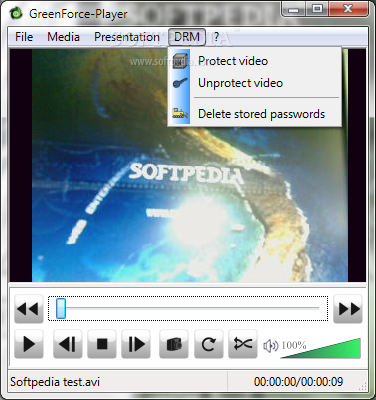Open the Presentation menu
This screenshot has height=400, width=376.
(x=127, y=37)
